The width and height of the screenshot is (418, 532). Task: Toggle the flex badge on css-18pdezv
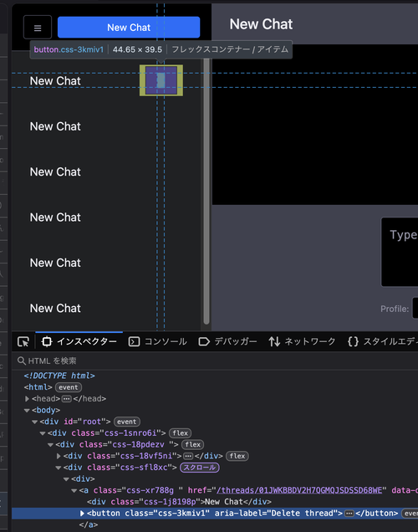pyautogui.click(x=193, y=445)
